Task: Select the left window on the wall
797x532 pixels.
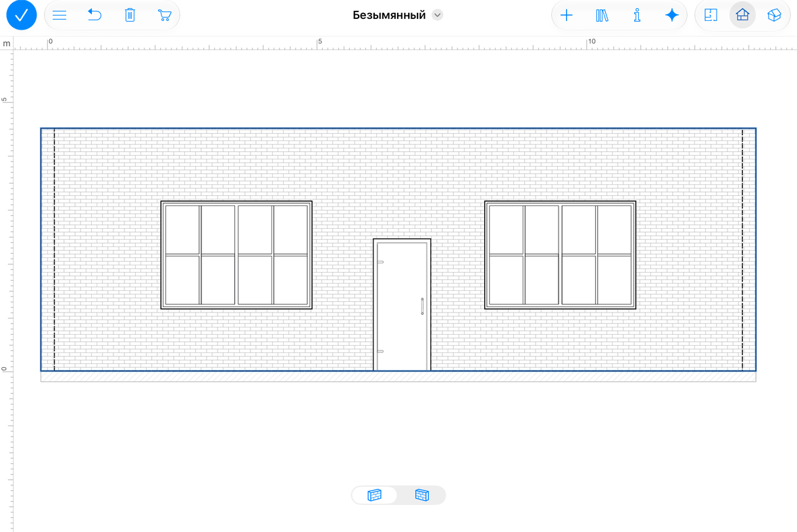Action: [236, 255]
